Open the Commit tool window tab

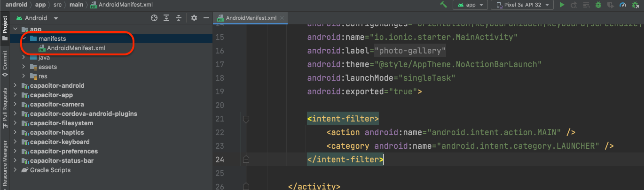[5, 64]
